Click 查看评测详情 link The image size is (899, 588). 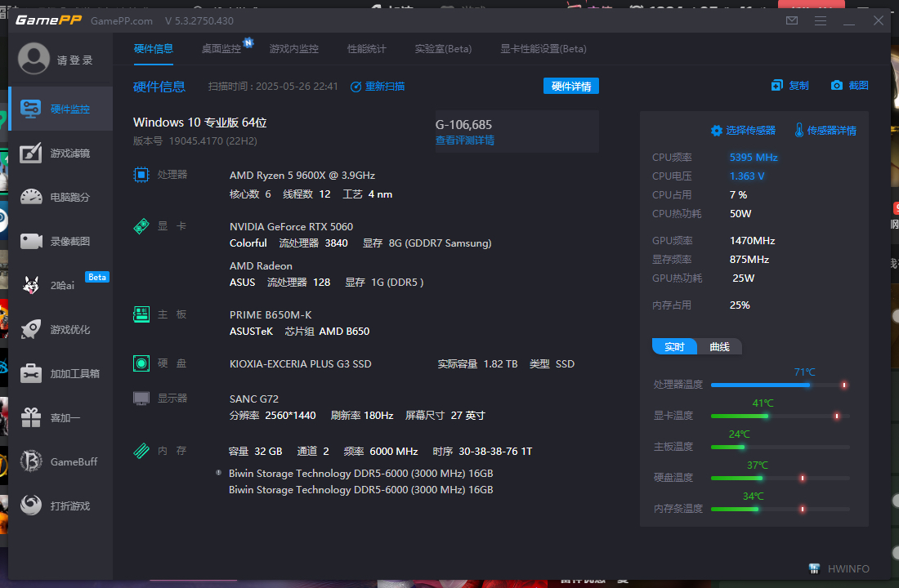coord(465,140)
